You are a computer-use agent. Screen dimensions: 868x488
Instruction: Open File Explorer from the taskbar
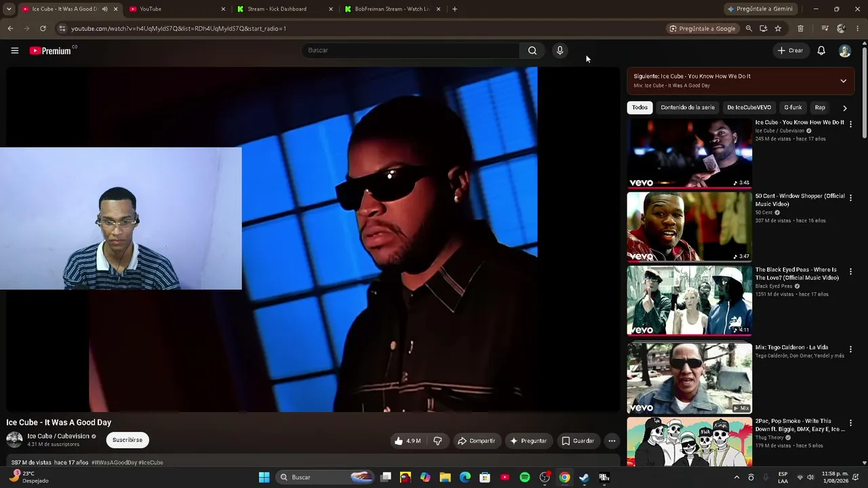446,477
